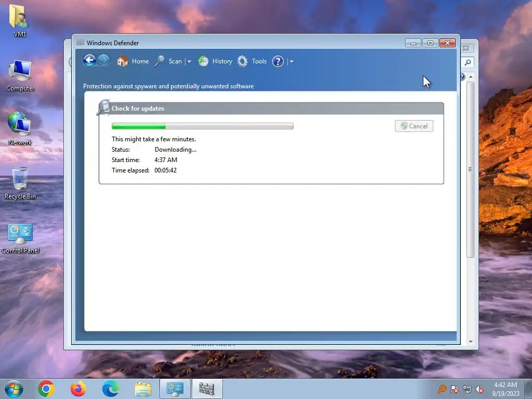The image size is (532, 399).
Task: Click the search magnifier in background window
Action: pos(468,62)
